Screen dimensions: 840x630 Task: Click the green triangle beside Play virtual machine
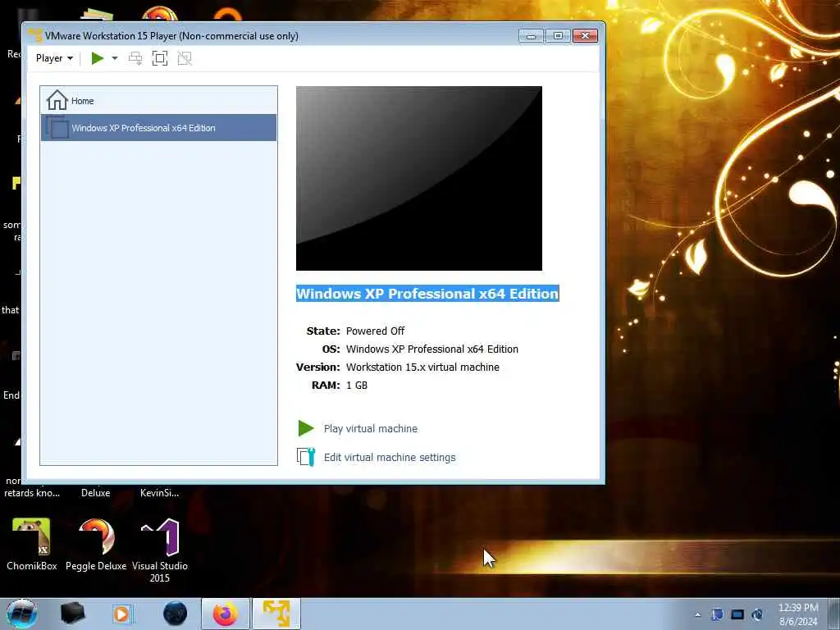click(x=306, y=428)
